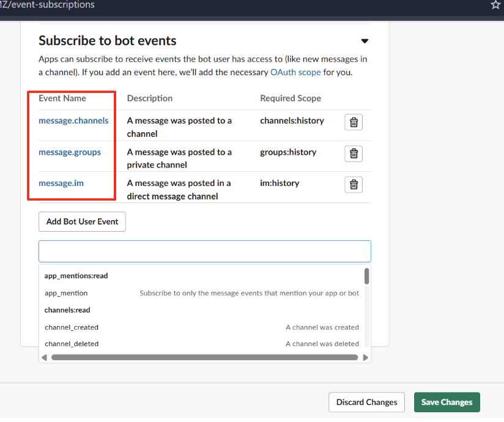
Task: Choose channel_deleted in the event list
Action: tap(202, 344)
